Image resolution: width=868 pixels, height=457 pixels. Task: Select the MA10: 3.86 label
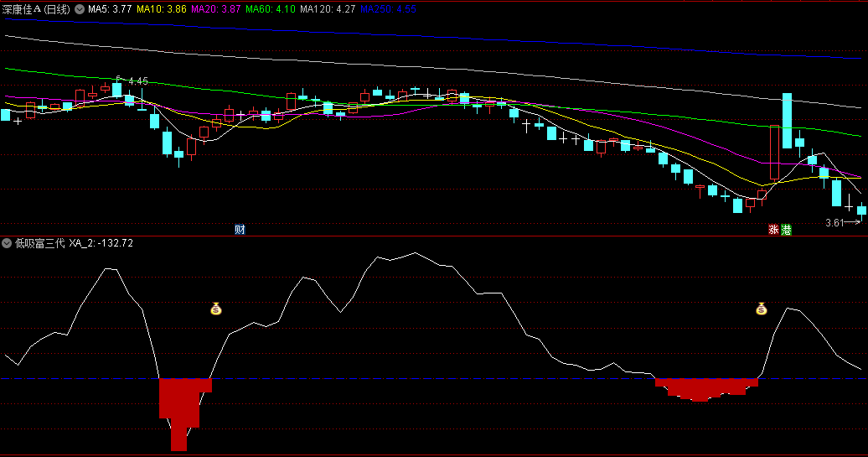click(x=161, y=9)
